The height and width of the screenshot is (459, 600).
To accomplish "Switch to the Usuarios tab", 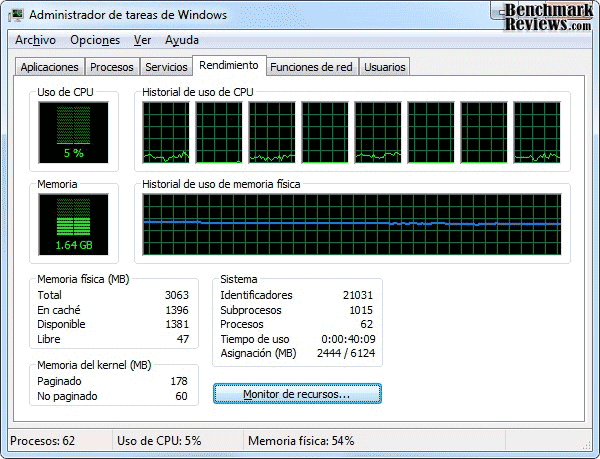I will (x=385, y=67).
